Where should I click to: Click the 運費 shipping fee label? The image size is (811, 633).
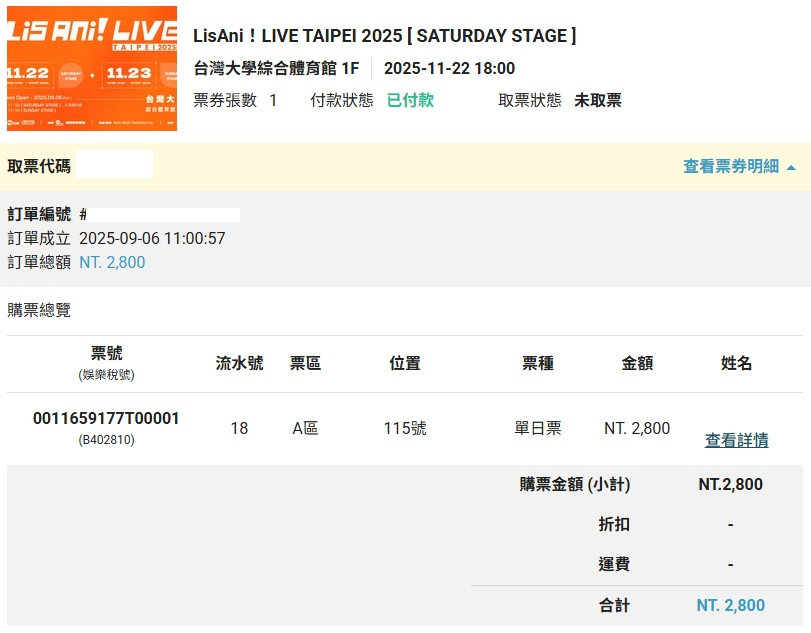click(614, 564)
